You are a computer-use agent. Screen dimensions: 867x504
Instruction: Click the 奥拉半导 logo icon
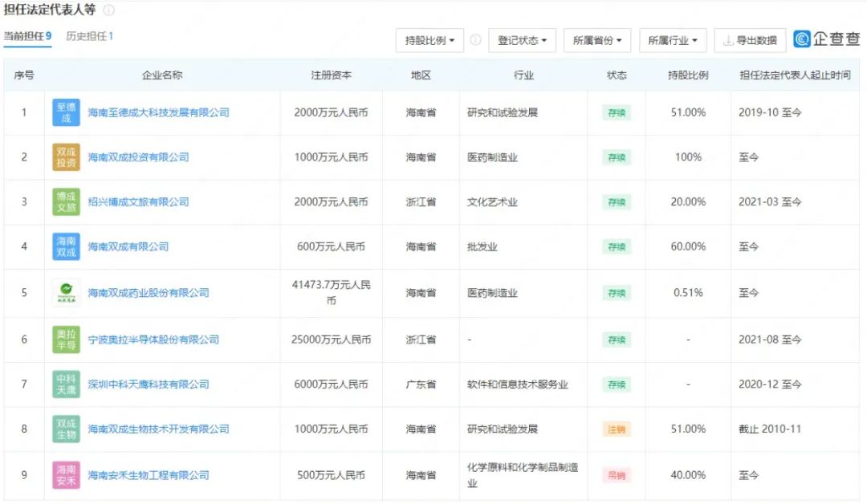pyautogui.click(x=66, y=339)
